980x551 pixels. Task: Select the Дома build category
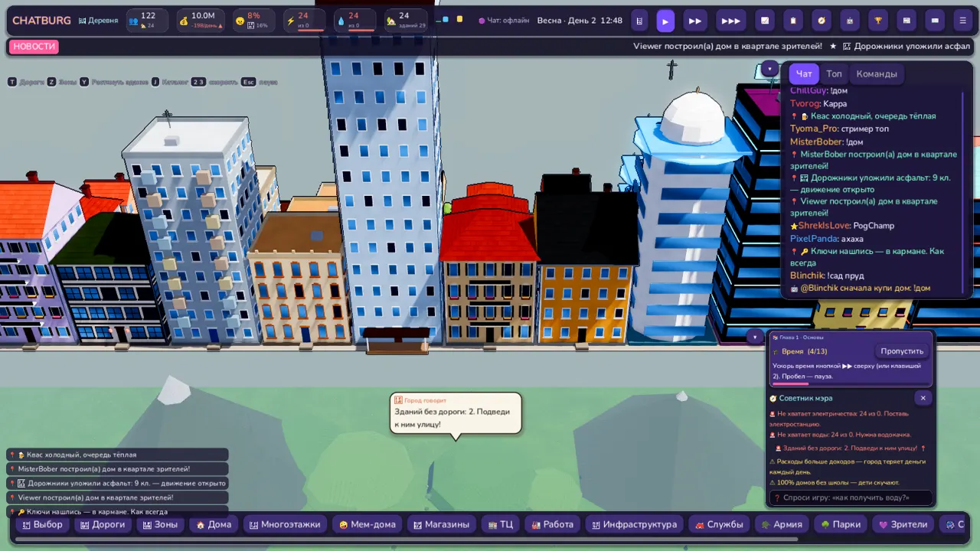point(214,525)
